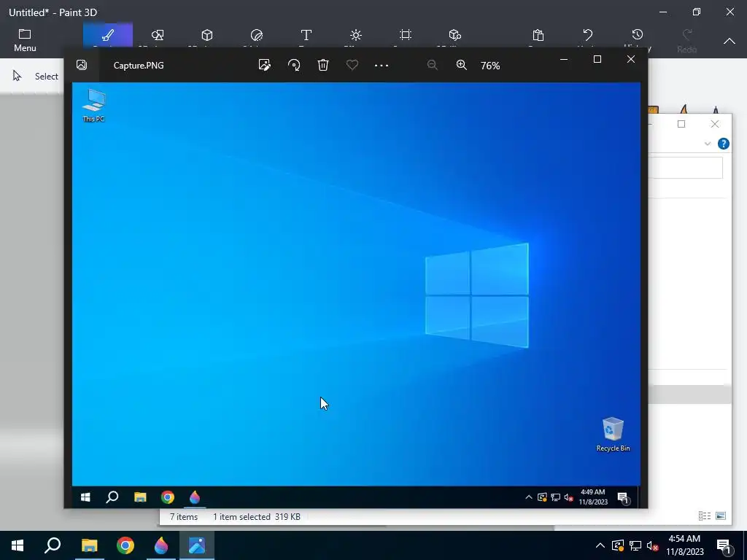Open the 3D library in Paint 3D
The width and height of the screenshot is (747, 560).
tap(455, 35)
